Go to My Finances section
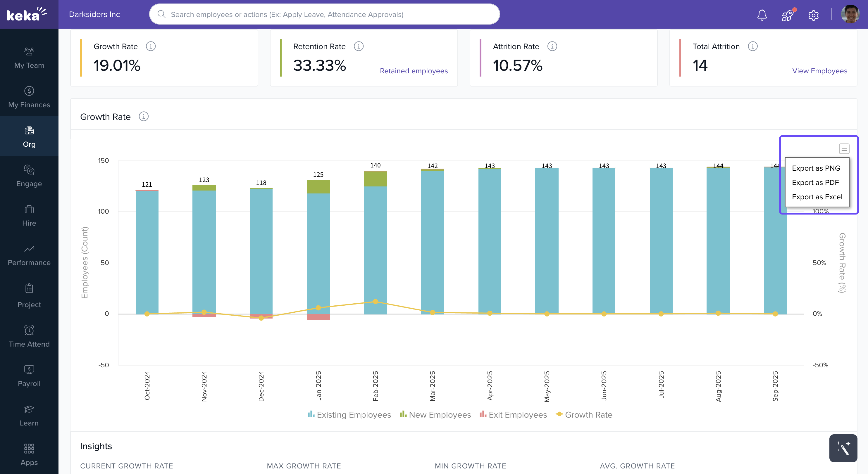The image size is (868, 474). [x=29, y=97]
